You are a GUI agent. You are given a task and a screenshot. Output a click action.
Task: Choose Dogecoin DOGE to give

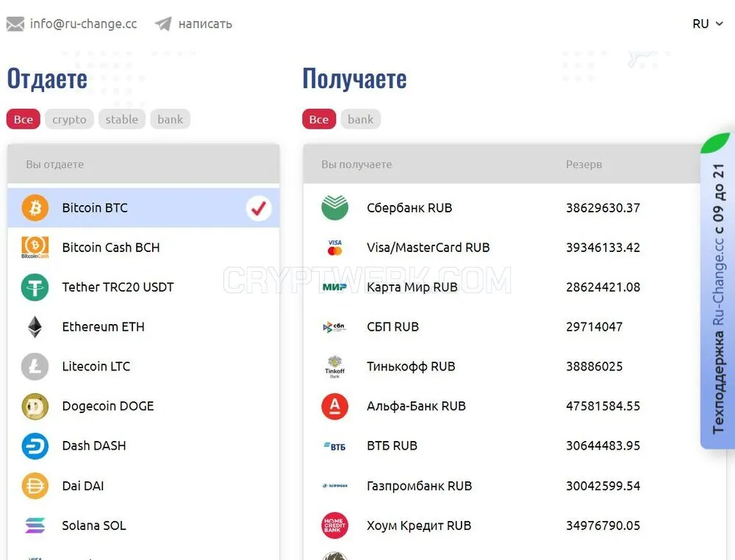tap(143, 406)
